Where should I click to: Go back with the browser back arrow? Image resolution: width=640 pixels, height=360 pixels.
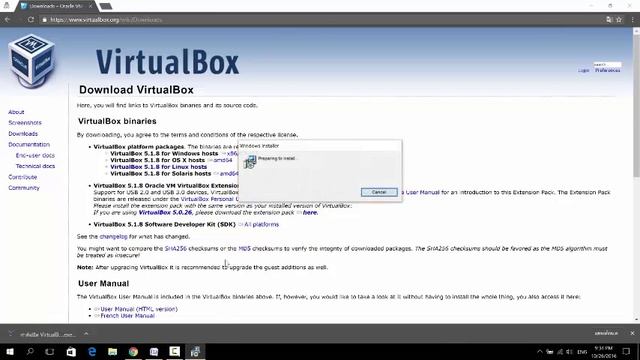click(x=7, y=20)
